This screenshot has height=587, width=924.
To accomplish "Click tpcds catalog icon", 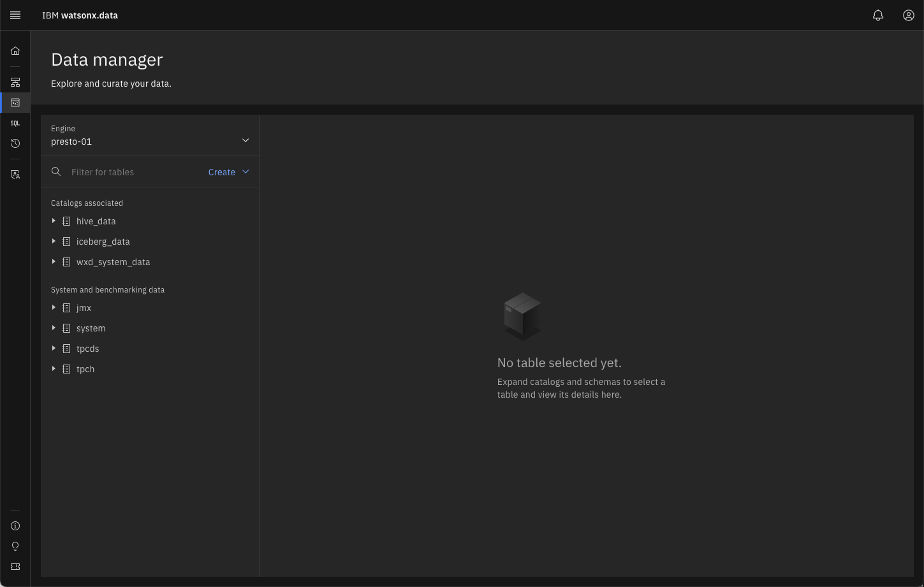I will click(66, 349).
